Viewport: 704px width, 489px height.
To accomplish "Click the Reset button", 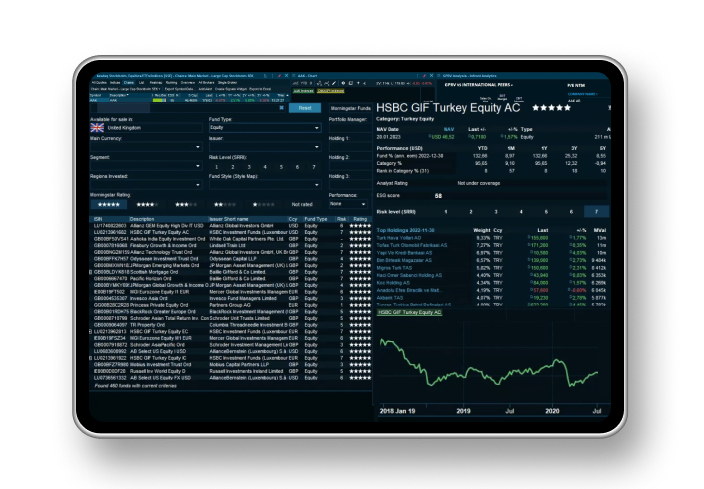I will pyautogui.click(x=305, y=107).
